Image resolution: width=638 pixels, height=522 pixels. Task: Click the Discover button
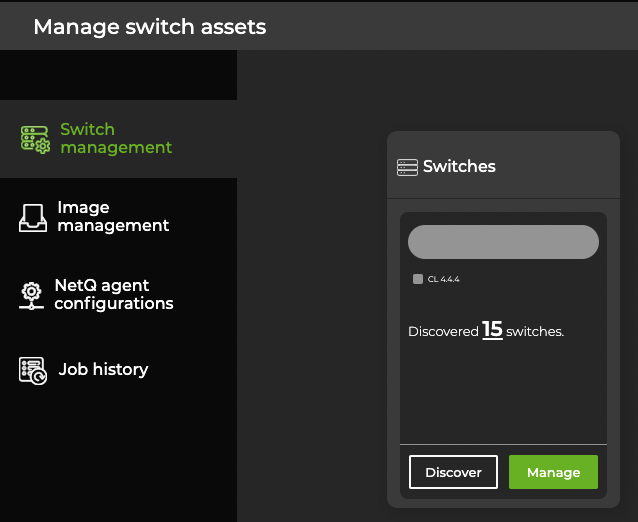(453, 472)
